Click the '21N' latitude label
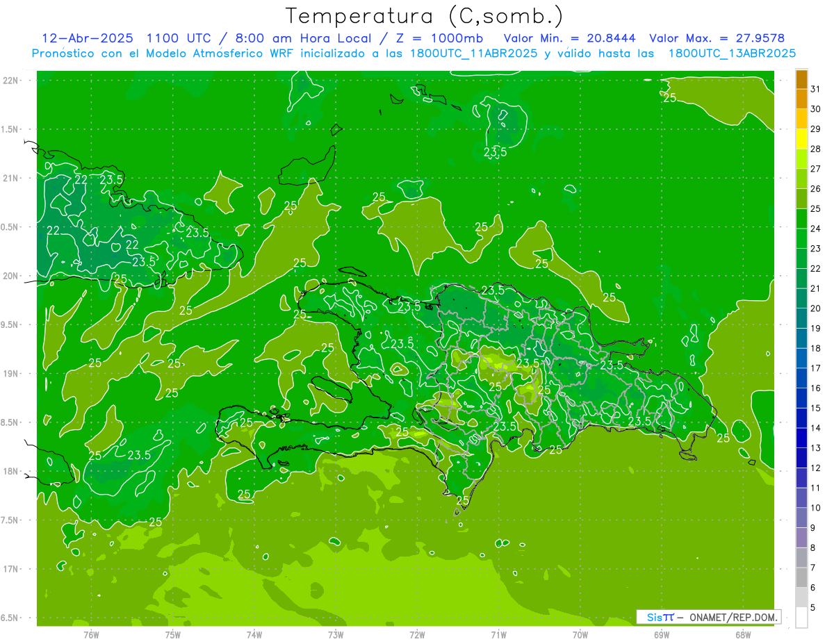Image resolution: width=834 pixels, height=644 pixels. (x=10, y=178)
